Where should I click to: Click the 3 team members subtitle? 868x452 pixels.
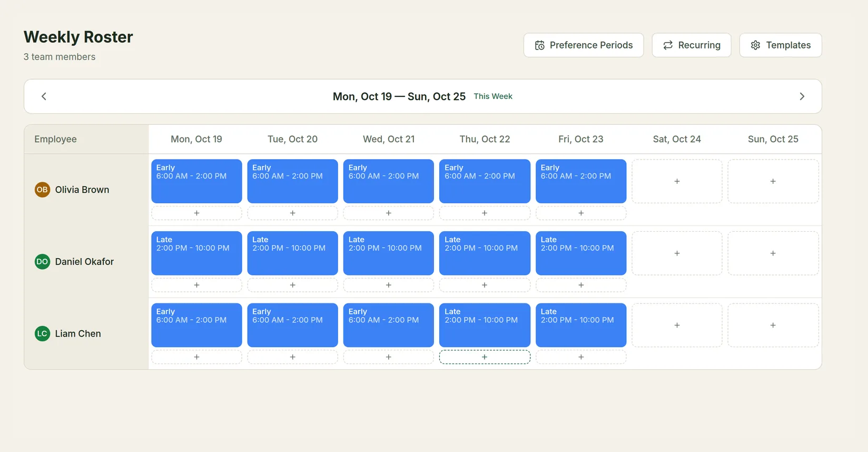point(60,57)
